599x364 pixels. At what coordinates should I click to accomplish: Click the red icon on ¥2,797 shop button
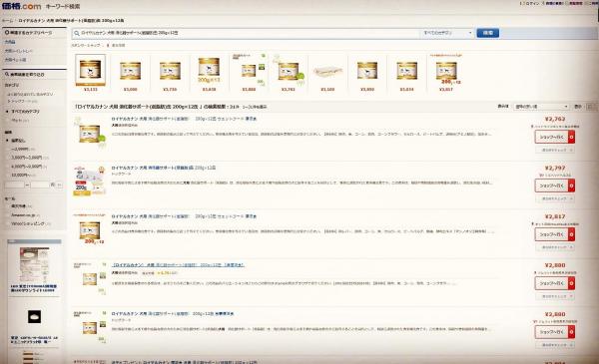571,185
